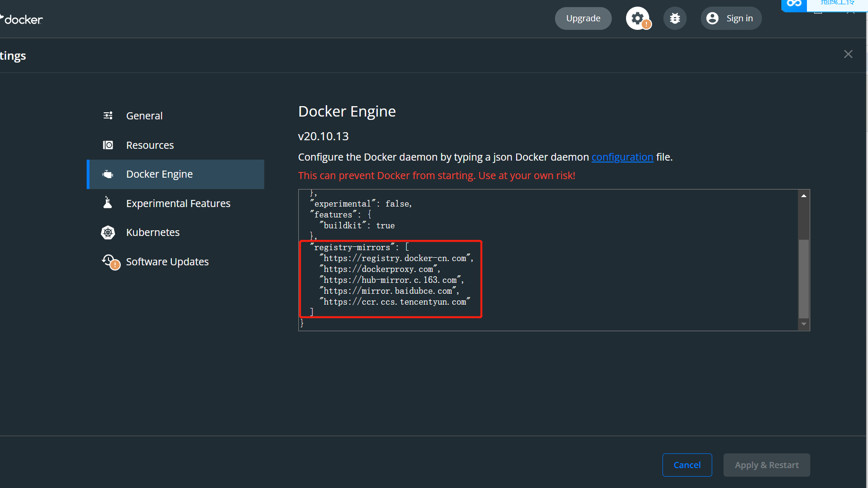The height and width of the screenshot is (488, 868).
Task: Open the configuration documentation link
Action: (x=622, y=157)
